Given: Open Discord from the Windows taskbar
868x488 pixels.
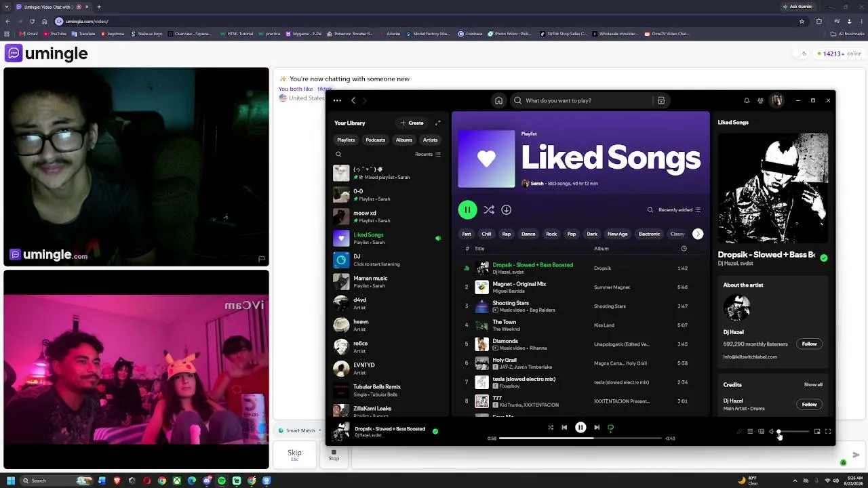Looking at the screenshot, I should (207, 481).
